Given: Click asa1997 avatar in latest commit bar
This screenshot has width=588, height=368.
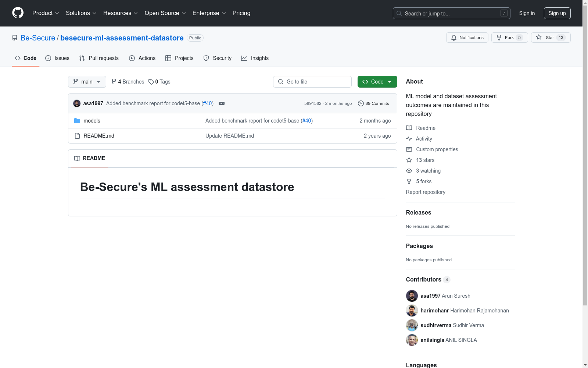Looking at the screenshot, I should pyautogui.click(x=77, y=103).
